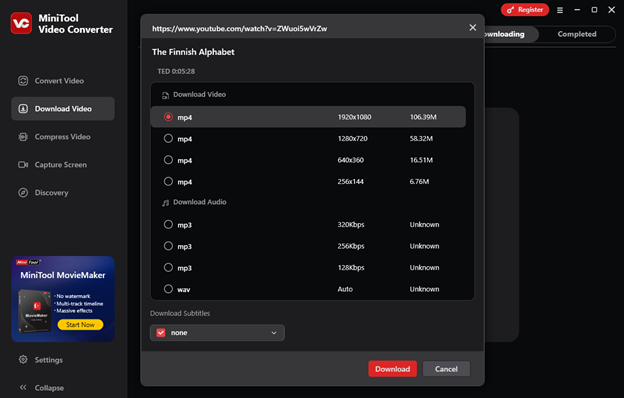Toggle the subtitles checkbox next to none
The height and width of the screenshot is (398, 624).
tap(161, 333)
